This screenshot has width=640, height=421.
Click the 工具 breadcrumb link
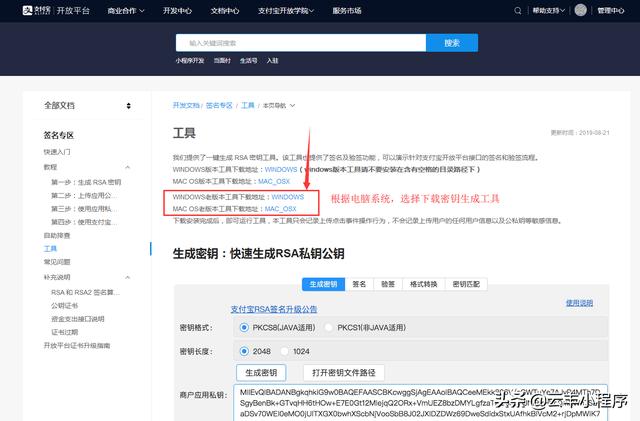248,105
